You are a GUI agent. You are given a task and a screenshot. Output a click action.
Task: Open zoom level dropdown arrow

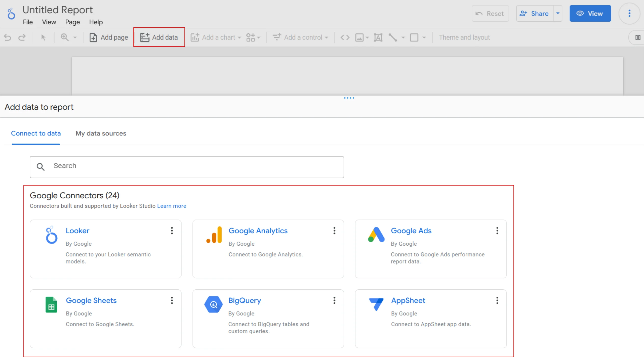pos(75,37)
